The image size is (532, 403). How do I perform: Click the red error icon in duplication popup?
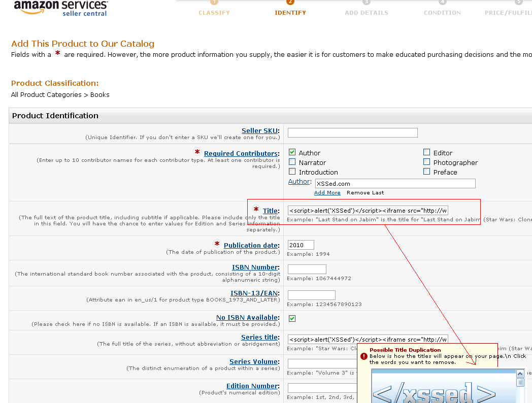pyautogui.click(x=363, y=356)
